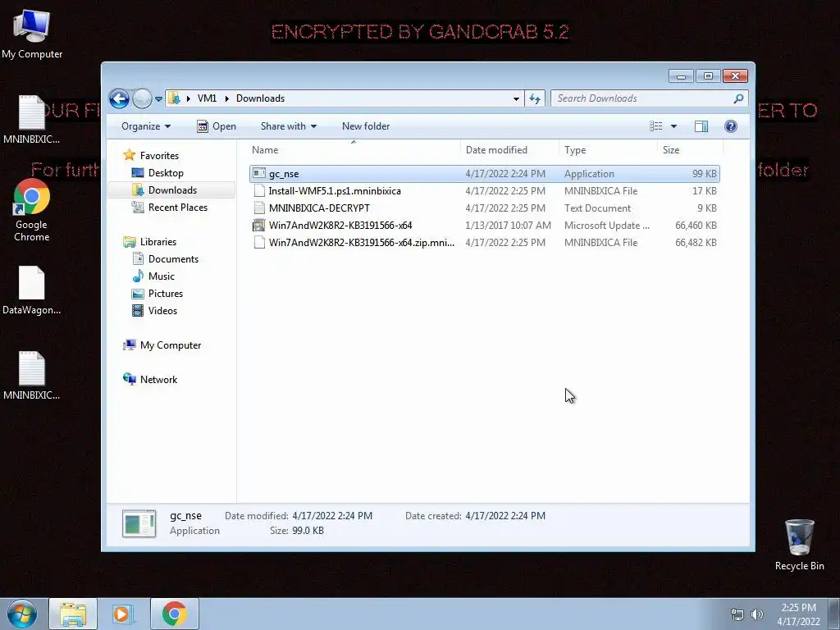Viewport: 840px width, 630px height.
Task: Open the recent pages dropdown arrow
Action: point(158,99)
